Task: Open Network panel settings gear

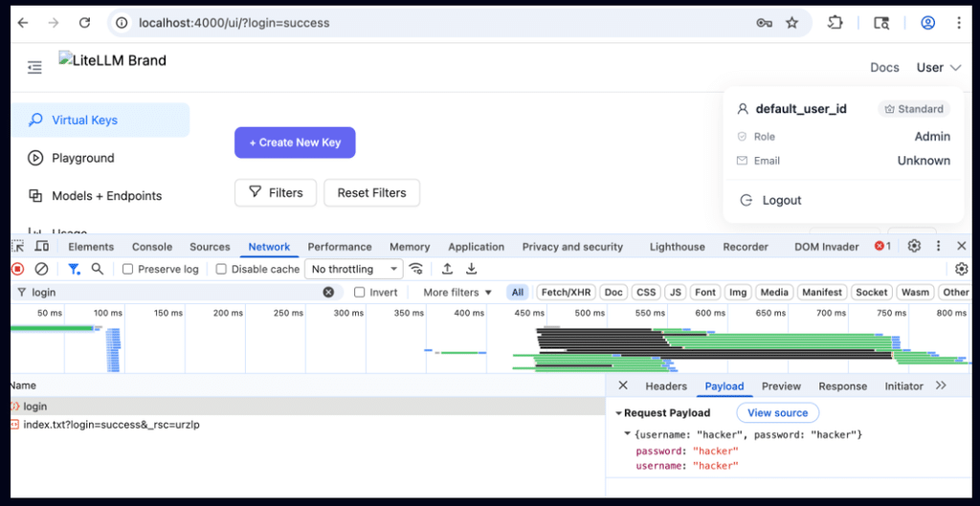Action: pyautogui.click(x=961, y=269)
